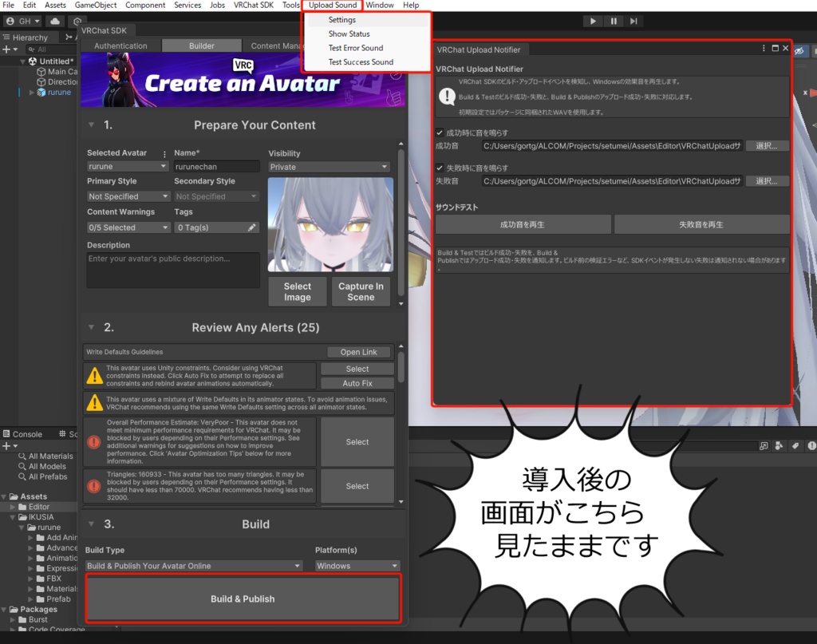This screenshot has width=817, height=644.
Task: Switch to the Authentication tab
Action: click(x=120, y=45)
